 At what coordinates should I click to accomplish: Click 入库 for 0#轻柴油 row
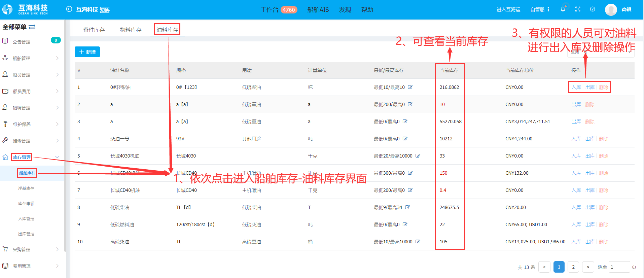coord(576,87)
